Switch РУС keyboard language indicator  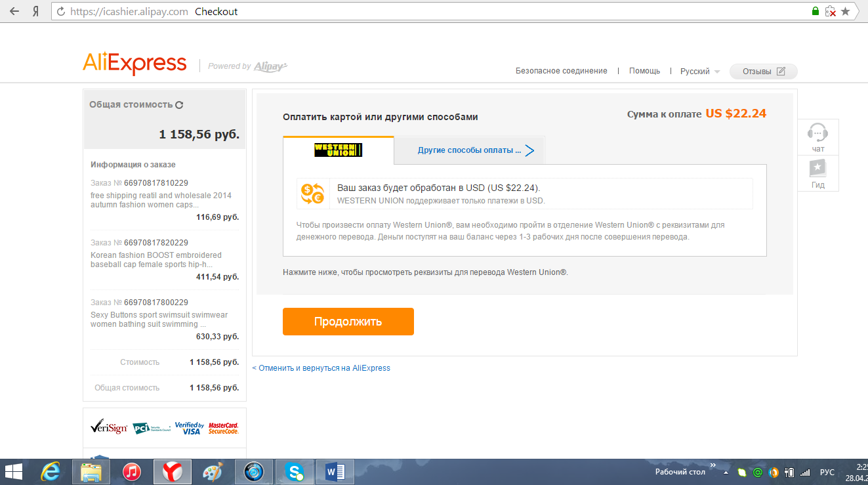pos(827,473)
